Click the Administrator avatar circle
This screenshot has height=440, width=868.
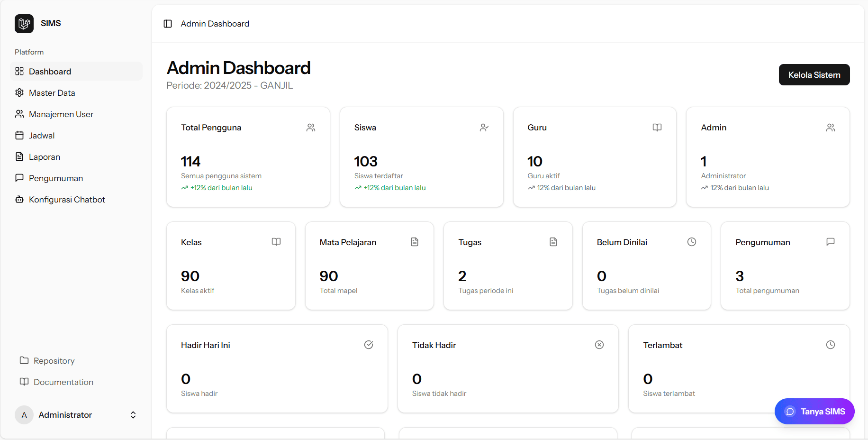(24, 415)
